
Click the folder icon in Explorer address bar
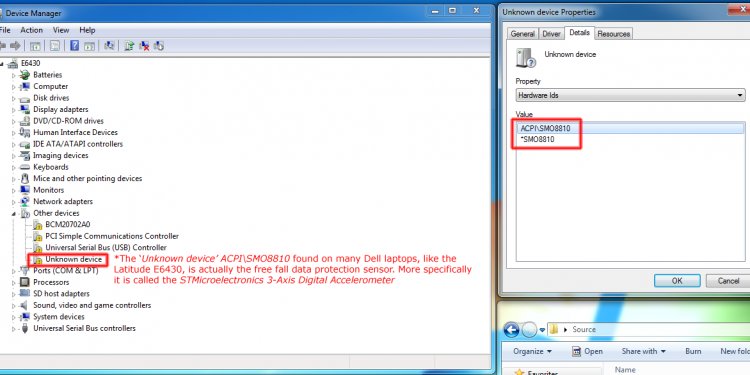coord(554,330)
